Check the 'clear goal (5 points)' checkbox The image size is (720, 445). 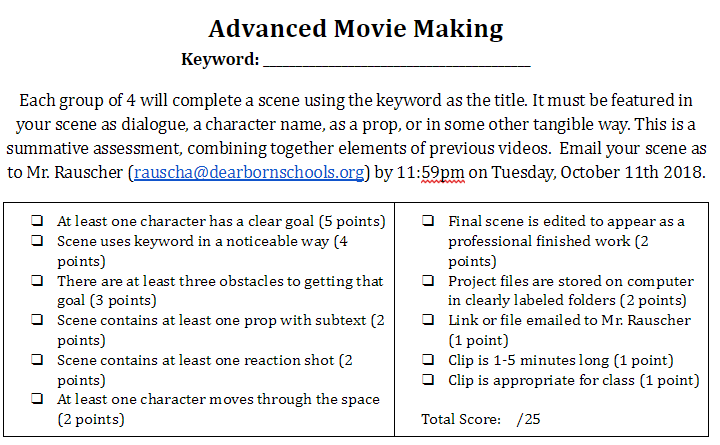[37, 221]
